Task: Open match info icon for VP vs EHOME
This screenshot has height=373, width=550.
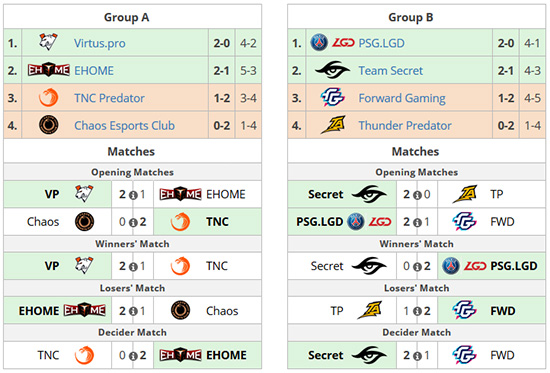Action: tap(133, 195)
